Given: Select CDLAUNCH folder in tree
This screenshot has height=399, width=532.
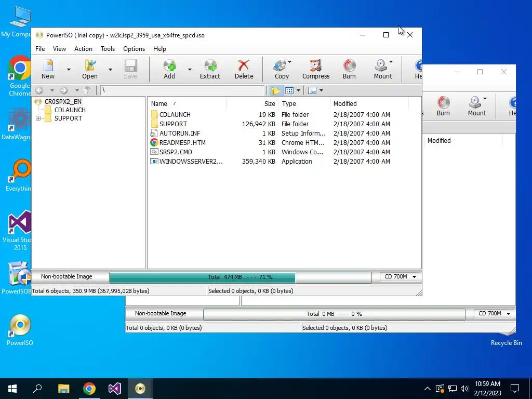Looking at the screenshot, I should coord(70,110).
